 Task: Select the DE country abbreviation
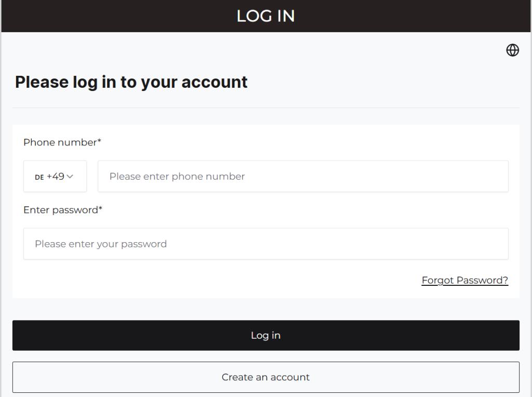(x=39, y=177)
